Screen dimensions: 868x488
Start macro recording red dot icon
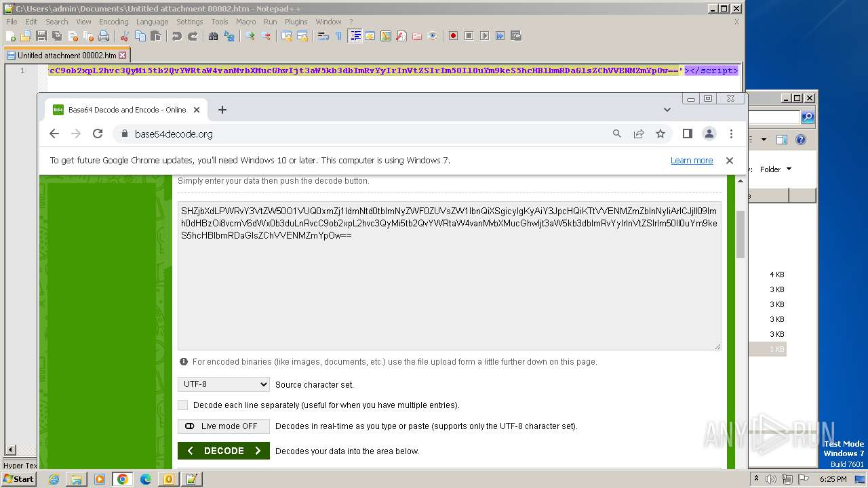(453, 36)
